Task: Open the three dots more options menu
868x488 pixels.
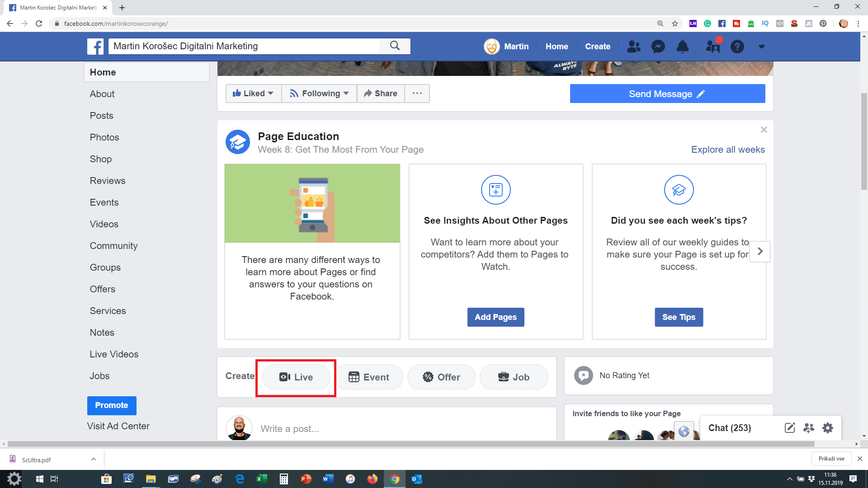Action: [417, 94]
